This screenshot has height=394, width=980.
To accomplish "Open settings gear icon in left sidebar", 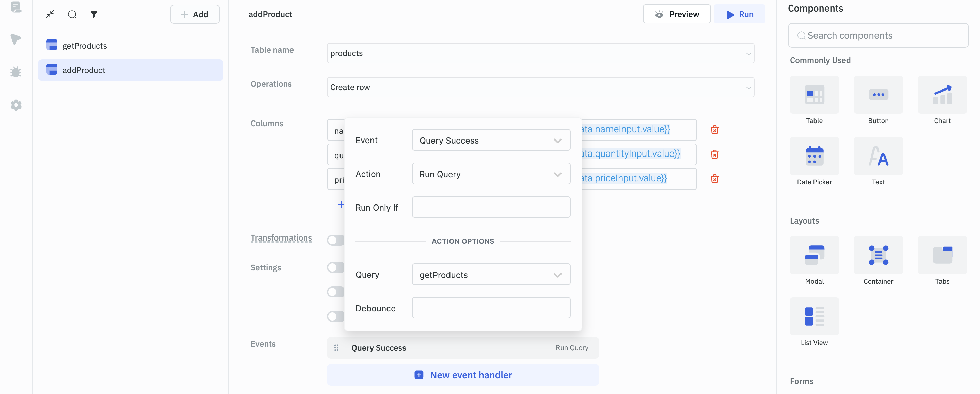I will click(16, 105).
